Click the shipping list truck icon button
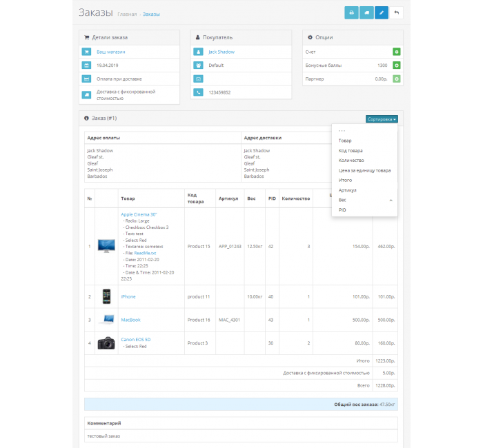This screenshot has width=483, height=448. coord(366,12)
